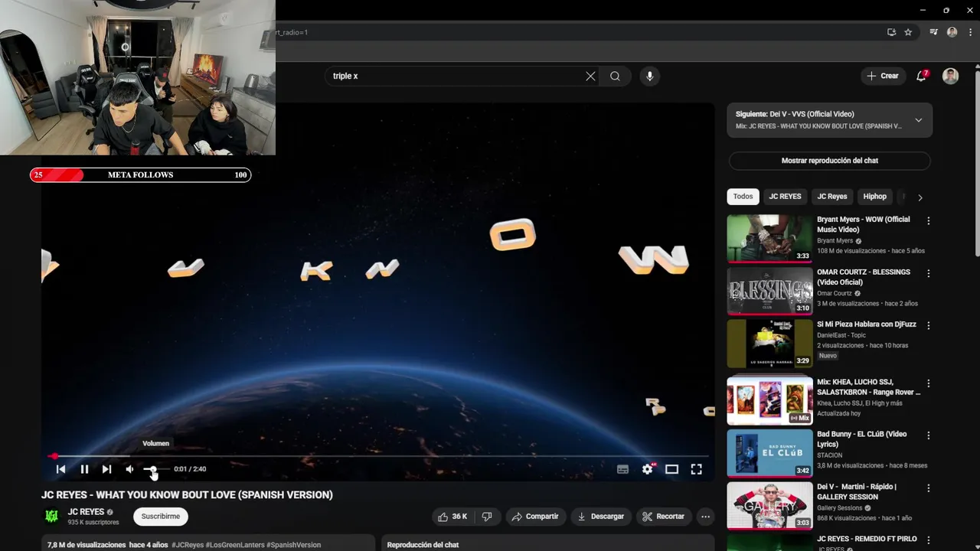
Task: Select the Hiphop filter chip
Action: point(874,197)
